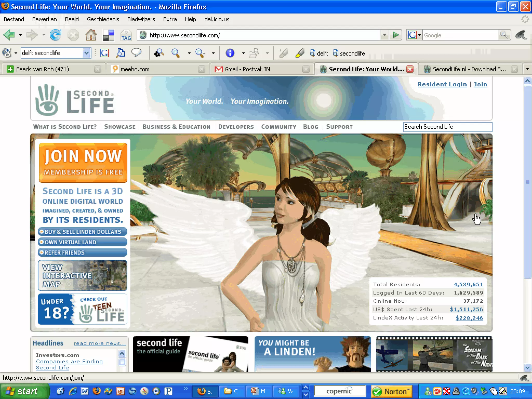
Task: Open the search engine selector dropdown
Action: [419, 35]
